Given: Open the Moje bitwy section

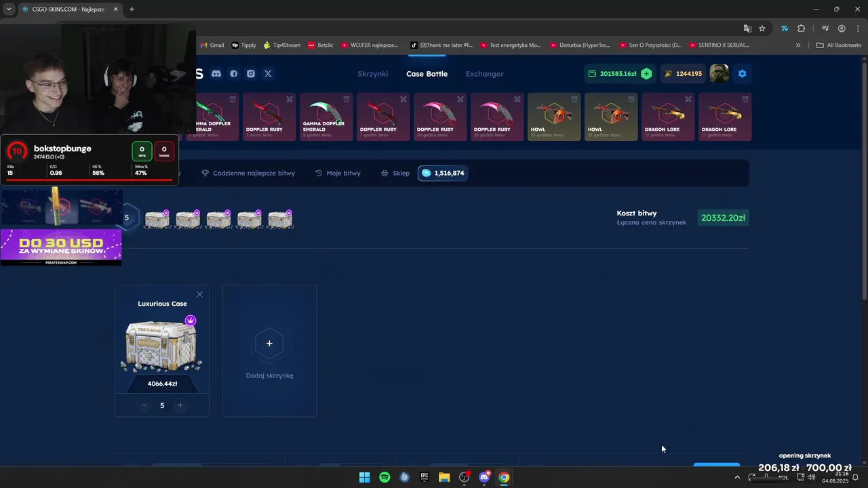Looking at the screenshot, I should click(338, 174).
